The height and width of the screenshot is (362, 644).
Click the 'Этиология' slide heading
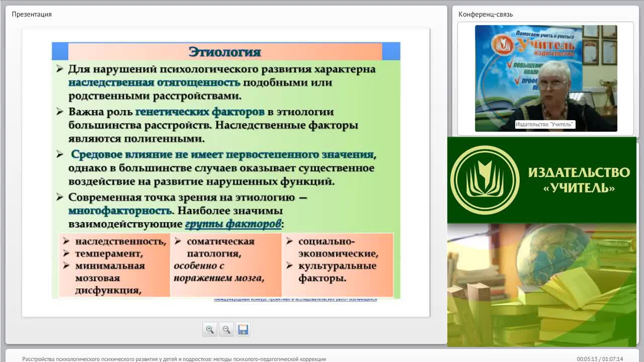click(x=225, y=52)
